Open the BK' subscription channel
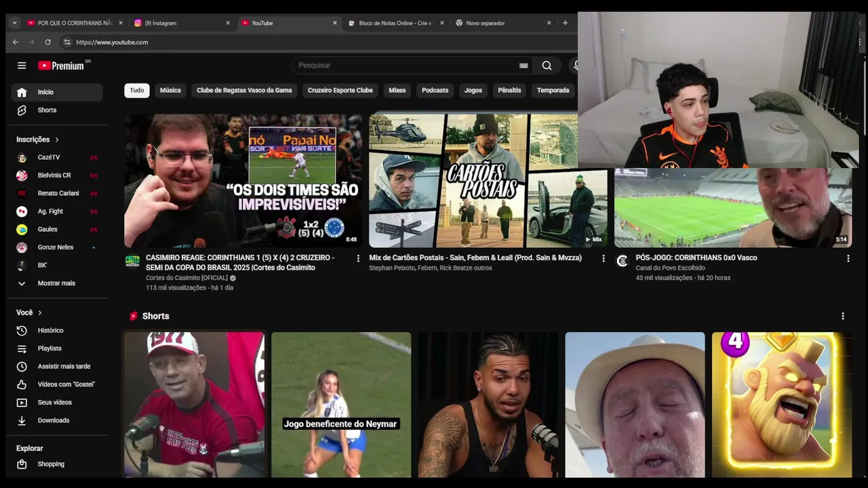The width and height of the screenshot is (868, 488). click(57, 265)
